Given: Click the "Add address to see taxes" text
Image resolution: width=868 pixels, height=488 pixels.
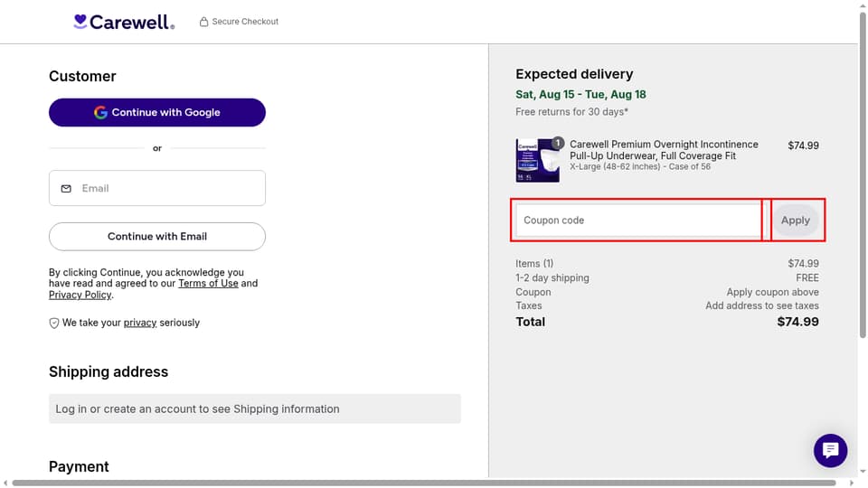Looking at the screenshot, I should click(x=761, y=306).
